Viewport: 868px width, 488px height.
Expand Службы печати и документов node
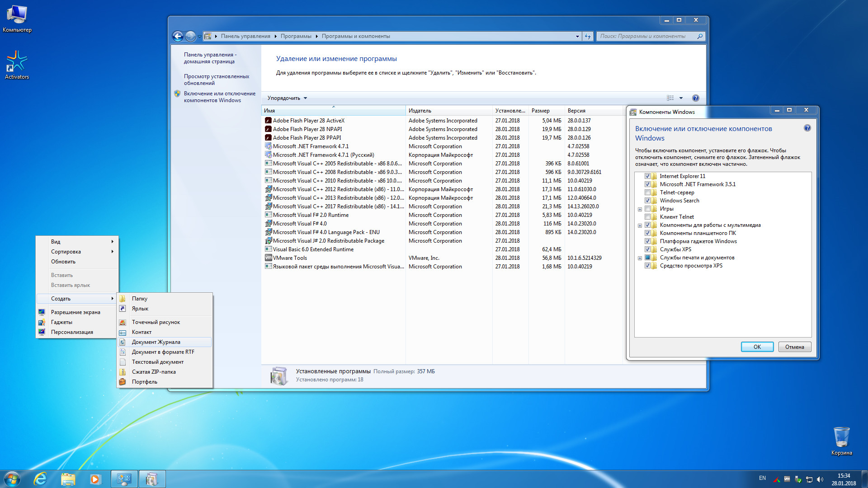640,258
